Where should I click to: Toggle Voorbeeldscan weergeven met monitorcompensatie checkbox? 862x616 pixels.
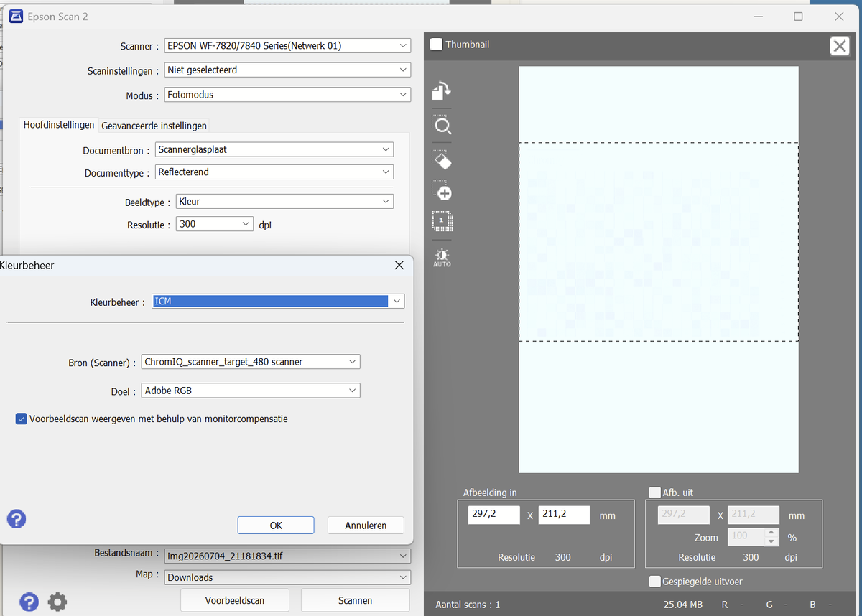pos(22,419)
